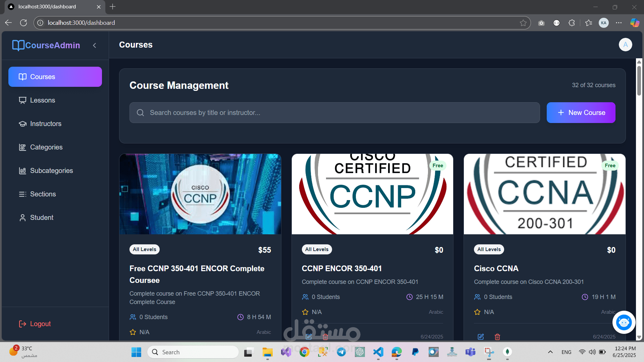The height and width of the screenshot is (362, 644).
Task: Select the Subcategories sidebar entry
Action: pyautogui.click(x=51, y=171)
